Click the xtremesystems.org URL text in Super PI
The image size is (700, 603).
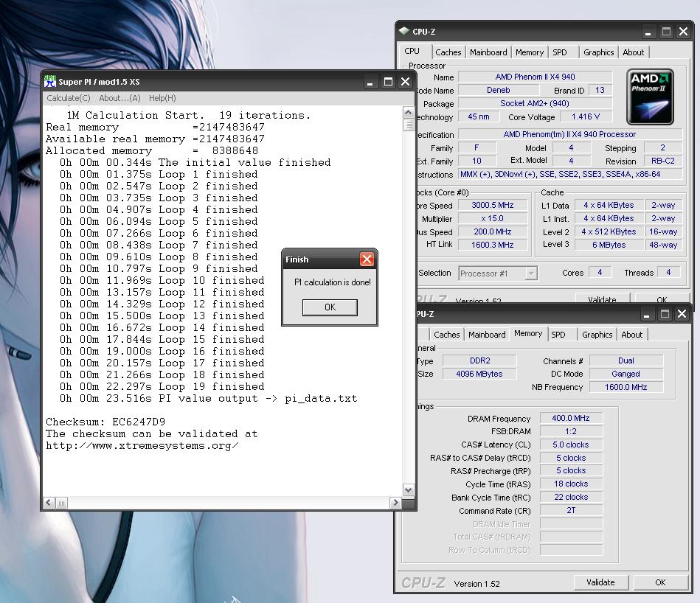pyautogui.click(x=142, y=445)
